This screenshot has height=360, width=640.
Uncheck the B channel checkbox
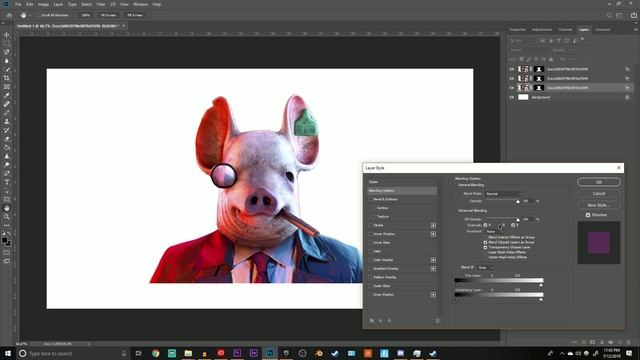tap(513, 225)
